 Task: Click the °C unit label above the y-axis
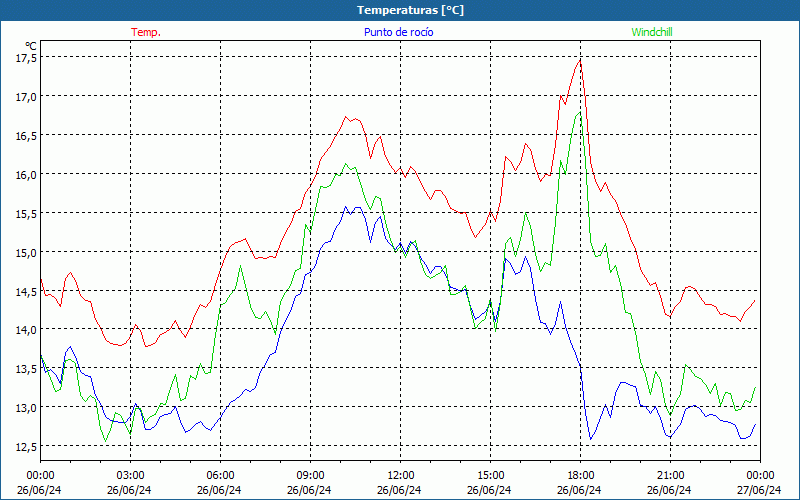[30, 46]
